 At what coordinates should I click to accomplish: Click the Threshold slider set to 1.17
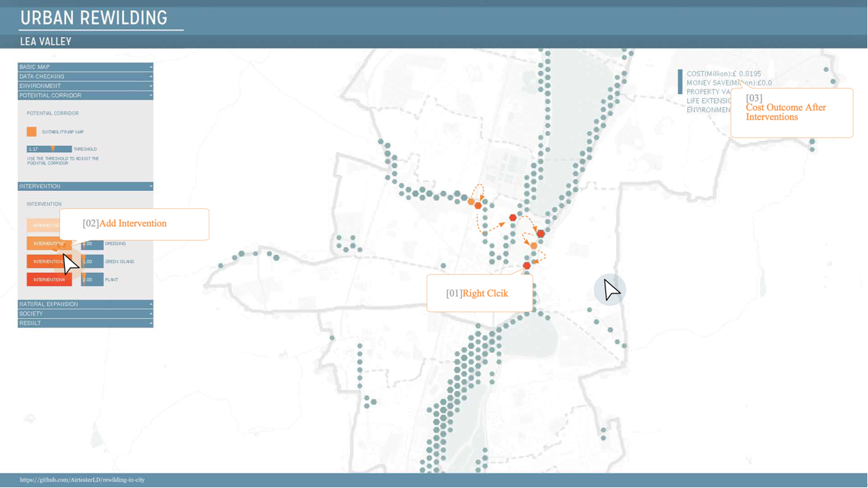click(49, 149)
